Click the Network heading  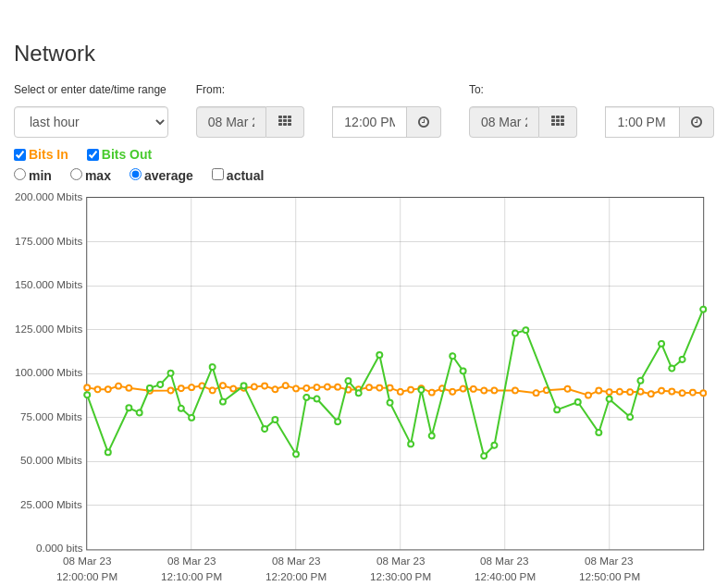click(x=55, y=54)
